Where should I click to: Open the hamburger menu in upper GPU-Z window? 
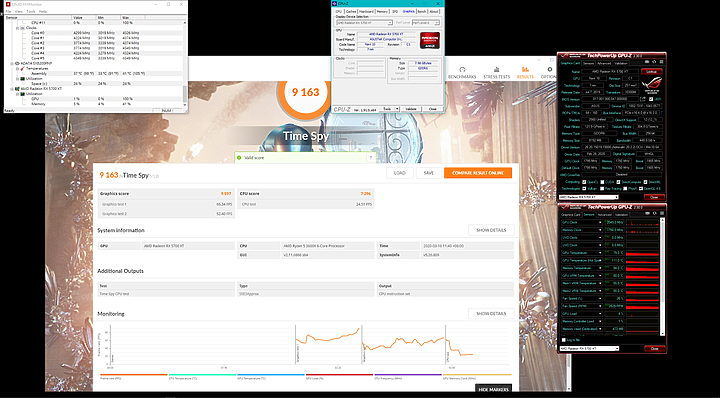coord(661,62)
